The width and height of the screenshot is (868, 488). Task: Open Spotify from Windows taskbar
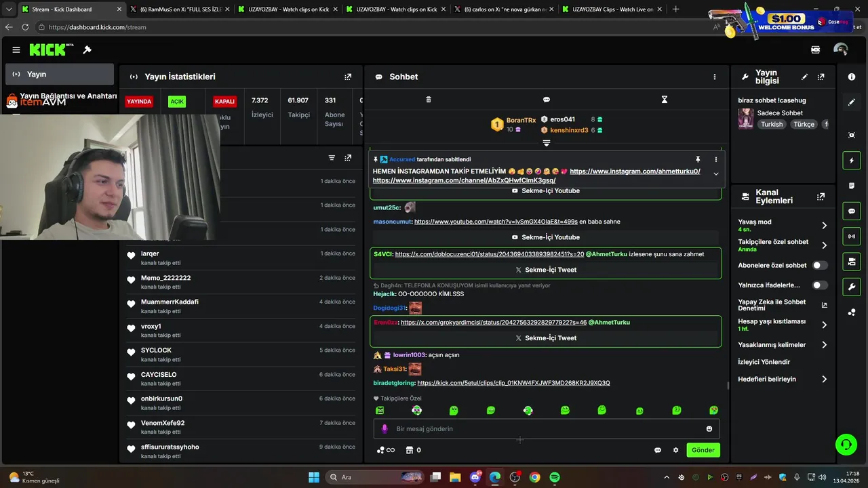[x=555, y=477]
